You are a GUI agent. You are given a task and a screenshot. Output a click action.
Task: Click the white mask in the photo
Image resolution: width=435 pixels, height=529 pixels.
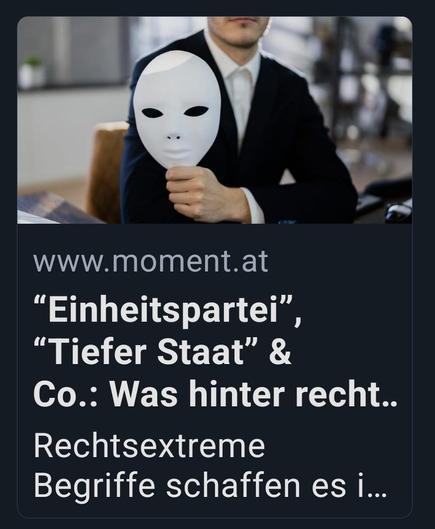point(177,110)
